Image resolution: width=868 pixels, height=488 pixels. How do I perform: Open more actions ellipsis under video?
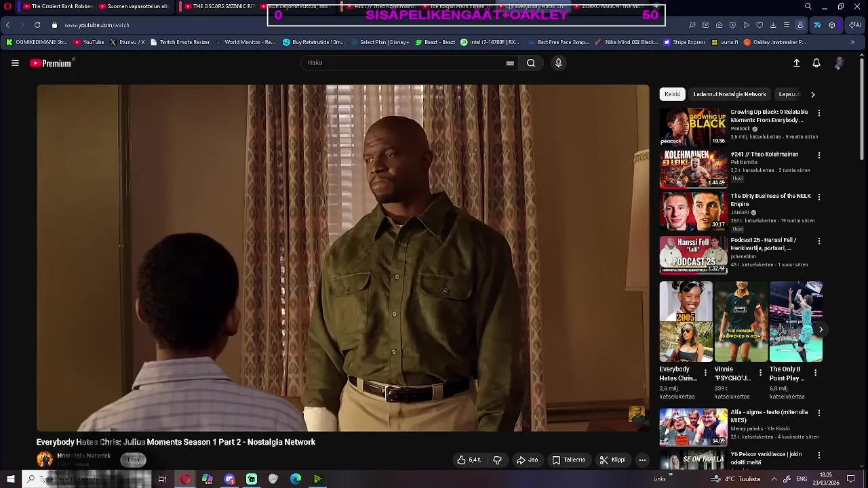coord(642,460)
